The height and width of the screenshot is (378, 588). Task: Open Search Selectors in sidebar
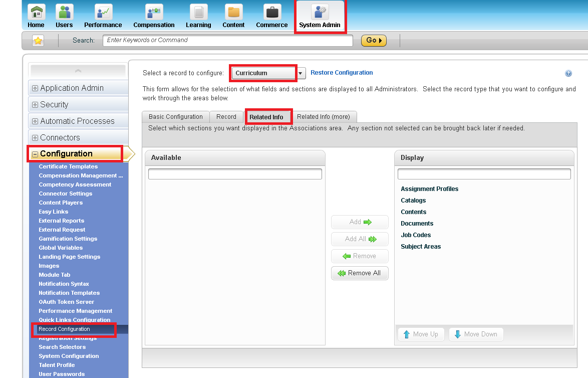62,347
